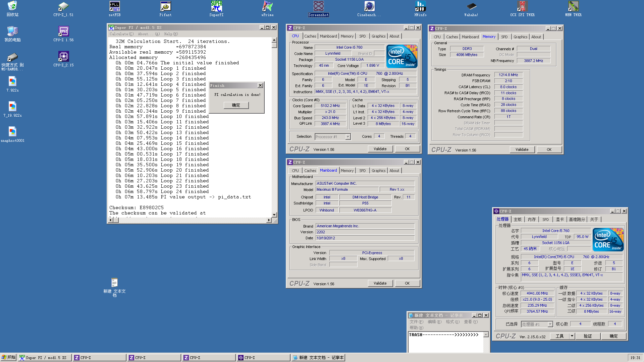Click Core Speed value 5102.2 MHz
Screen dimensions: 644x362
click(x=330, y=106)
